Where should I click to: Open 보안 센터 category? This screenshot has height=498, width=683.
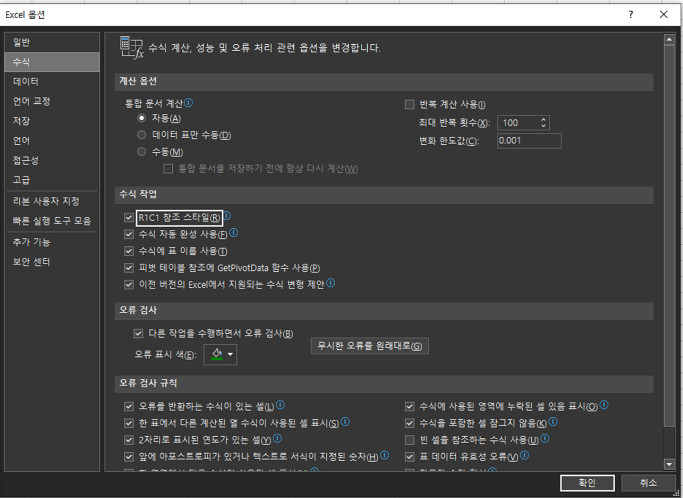[x=52, y=261]
